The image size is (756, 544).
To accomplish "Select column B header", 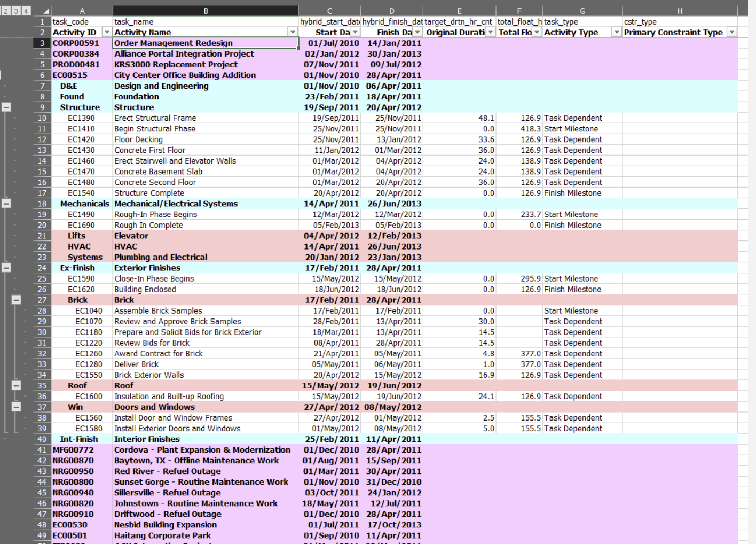I will pyautogui.click(x=206, y=11).
